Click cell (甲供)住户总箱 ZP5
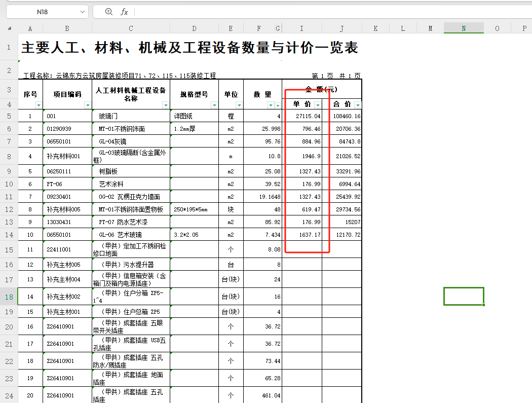The width and height of the screenshot is (532, 403). coord(131,311)
